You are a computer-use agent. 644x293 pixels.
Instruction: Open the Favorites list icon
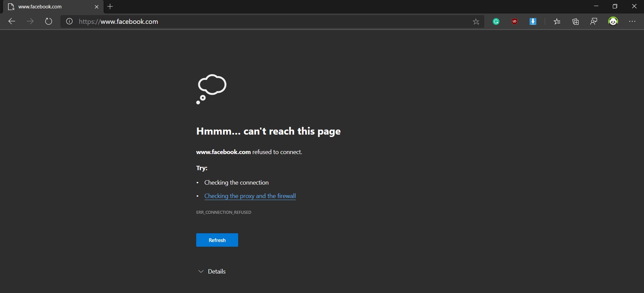pyautogui.click(x=557, y=22)
